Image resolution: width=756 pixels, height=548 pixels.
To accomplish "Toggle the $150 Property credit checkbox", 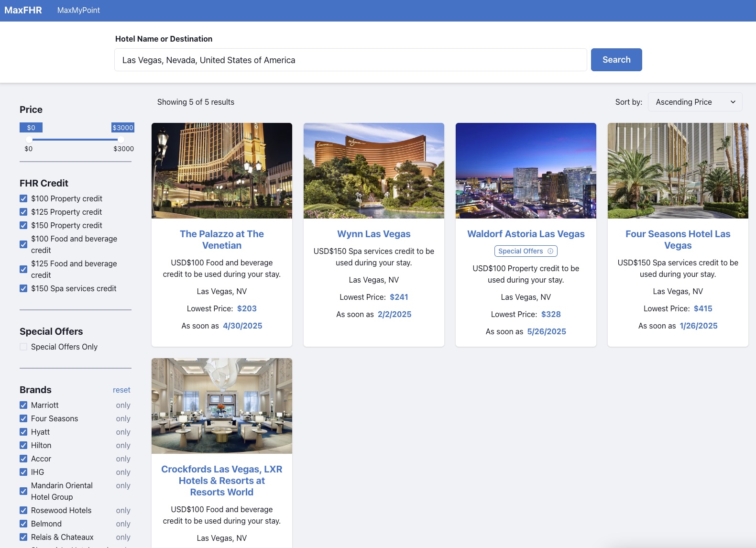I will pos(23,225).
